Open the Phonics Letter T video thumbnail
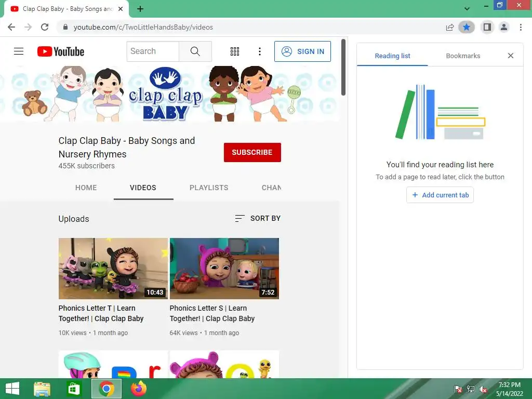Screen dimensions: 532x399 pos(113,269)
